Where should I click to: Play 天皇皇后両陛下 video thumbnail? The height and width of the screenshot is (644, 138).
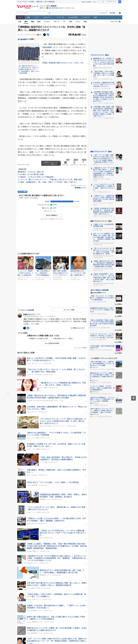(119, 276)
